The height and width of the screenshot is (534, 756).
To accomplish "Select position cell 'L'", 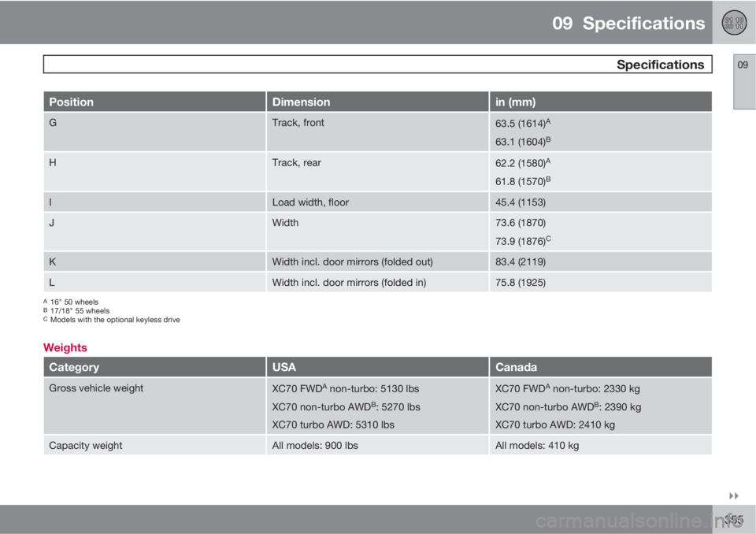I will tap(154, 282).
